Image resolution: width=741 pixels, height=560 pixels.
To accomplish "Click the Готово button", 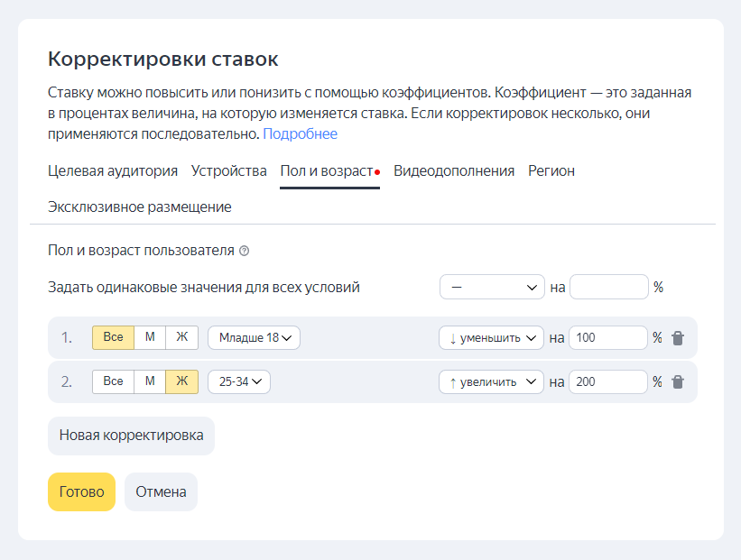I will (x=81, y=491).
